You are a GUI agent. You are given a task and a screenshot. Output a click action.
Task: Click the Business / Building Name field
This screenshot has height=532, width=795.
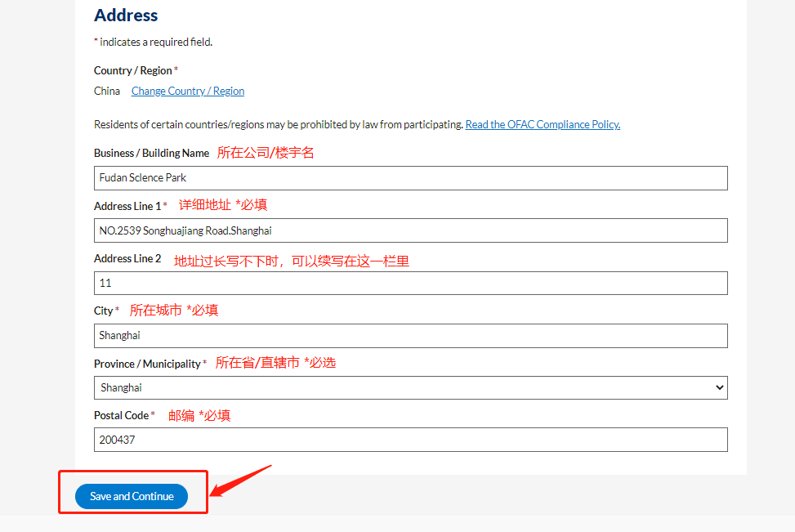pos(411,178)
